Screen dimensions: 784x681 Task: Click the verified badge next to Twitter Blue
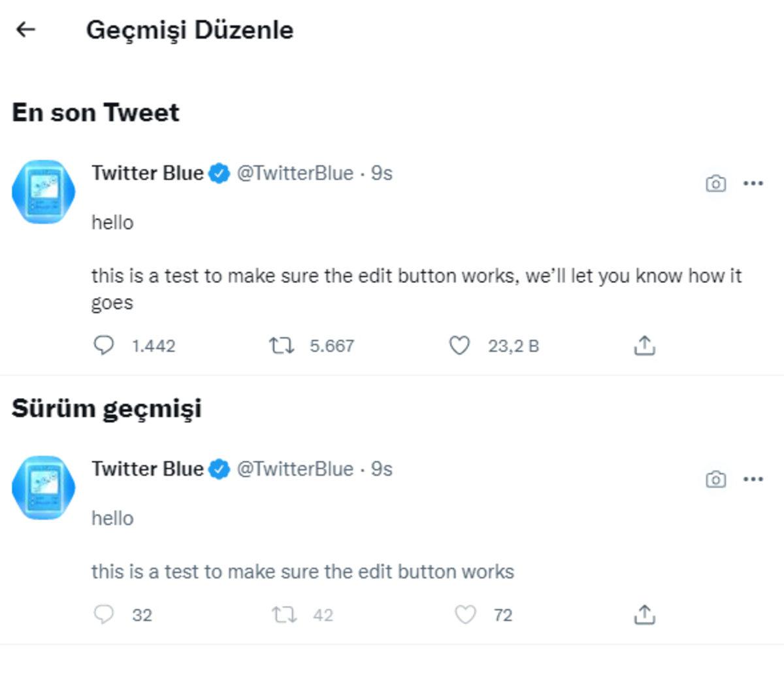[x=218, y=173]
